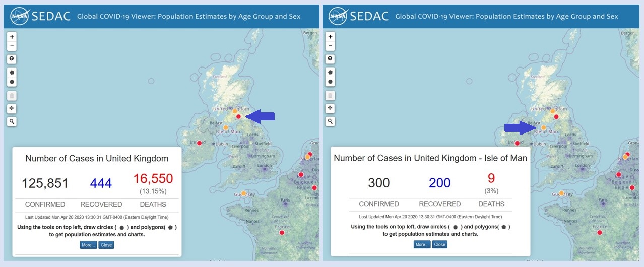Click the More... button in Isle of Man popup
The width and height of the screenshot is (644, 267).
[422, 244]
